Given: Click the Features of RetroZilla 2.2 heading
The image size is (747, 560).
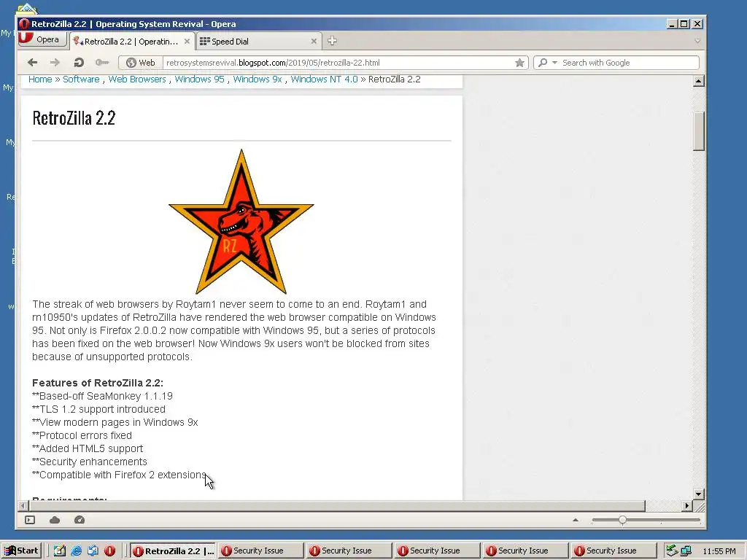Looking at the screenshot, I should 98,383.
